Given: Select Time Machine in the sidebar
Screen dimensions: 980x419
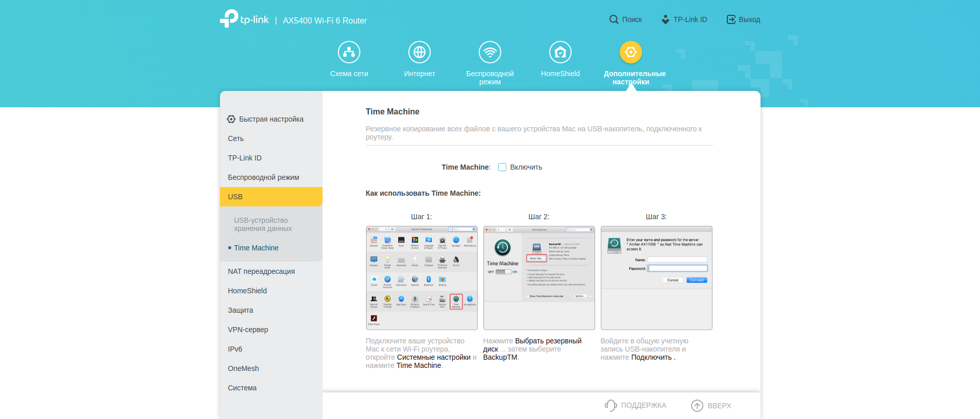Looking at the screenshot, I should [256, 248].
